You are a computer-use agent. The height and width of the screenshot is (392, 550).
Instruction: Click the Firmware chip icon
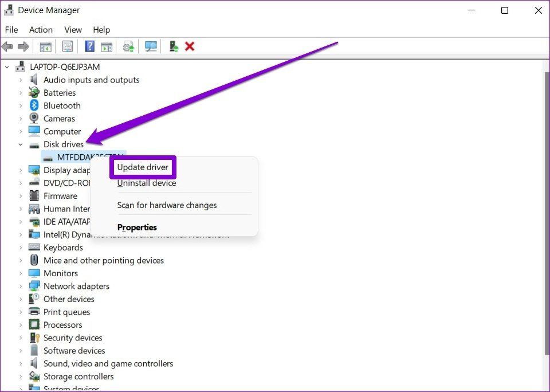34,196
